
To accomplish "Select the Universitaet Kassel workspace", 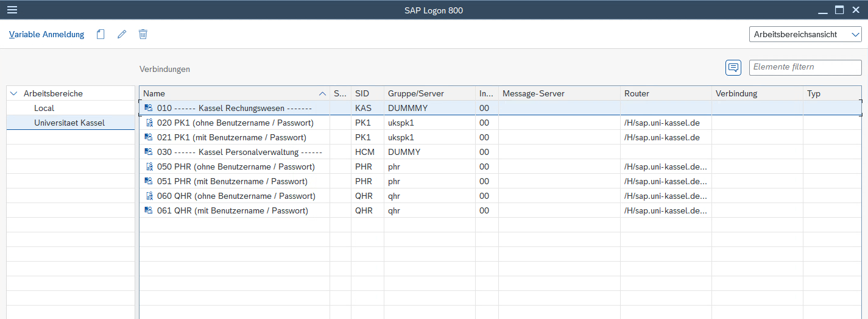I will tap(69, 123).
